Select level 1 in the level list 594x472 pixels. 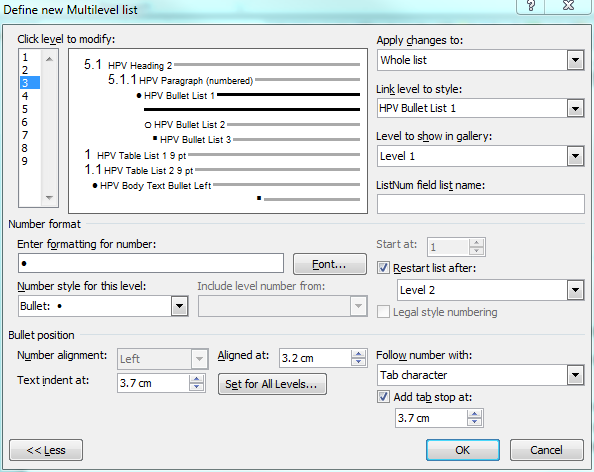tap(25, 57)
